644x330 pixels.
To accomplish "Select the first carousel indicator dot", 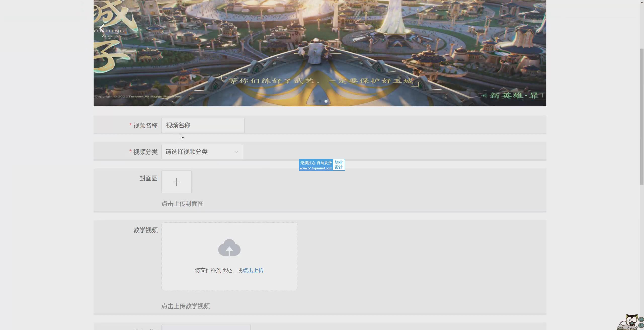I will (314, 101).
